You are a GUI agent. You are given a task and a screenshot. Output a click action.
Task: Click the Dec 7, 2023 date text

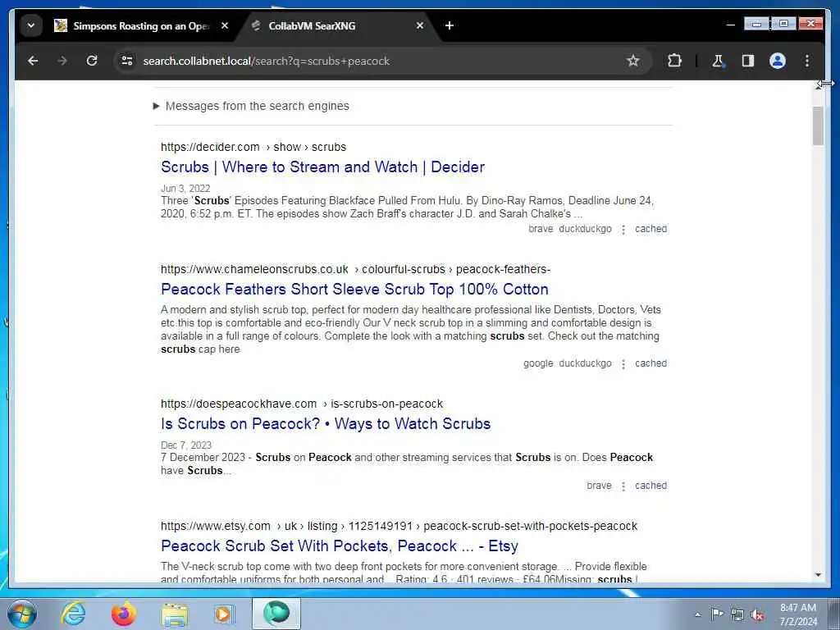(186, 445)
